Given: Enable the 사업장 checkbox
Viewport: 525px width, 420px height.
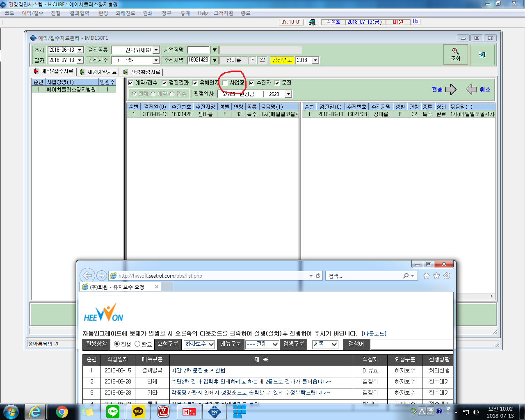Looking at the screenshot, I should (x=225, y=83).
